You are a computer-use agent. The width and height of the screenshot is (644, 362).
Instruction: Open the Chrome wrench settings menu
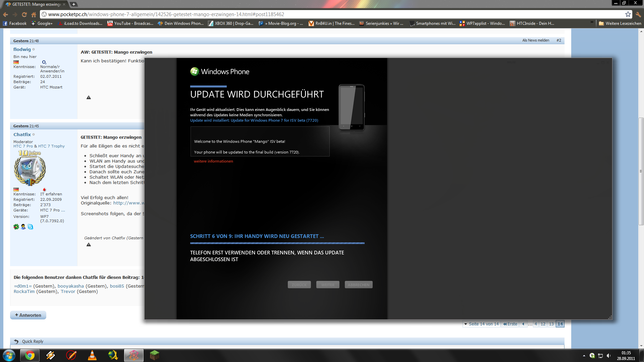point(638,14)
